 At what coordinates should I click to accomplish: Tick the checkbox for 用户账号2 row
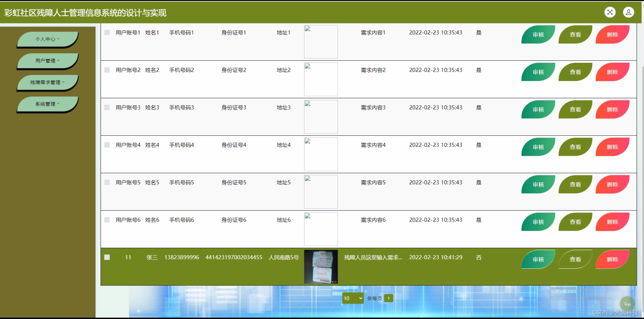pyautogui.click(x=107, y=70)
